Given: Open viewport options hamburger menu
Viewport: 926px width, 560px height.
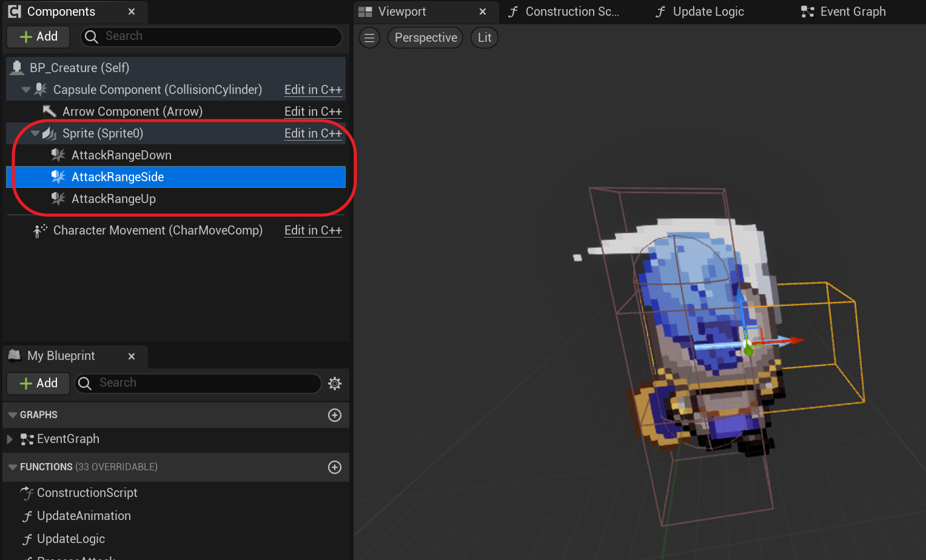Looking at the screenshot, I should [369, 38].
